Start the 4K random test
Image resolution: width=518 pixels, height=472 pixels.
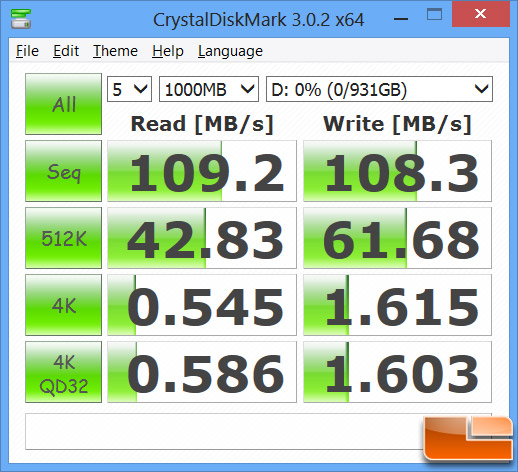tap(63, 305)
